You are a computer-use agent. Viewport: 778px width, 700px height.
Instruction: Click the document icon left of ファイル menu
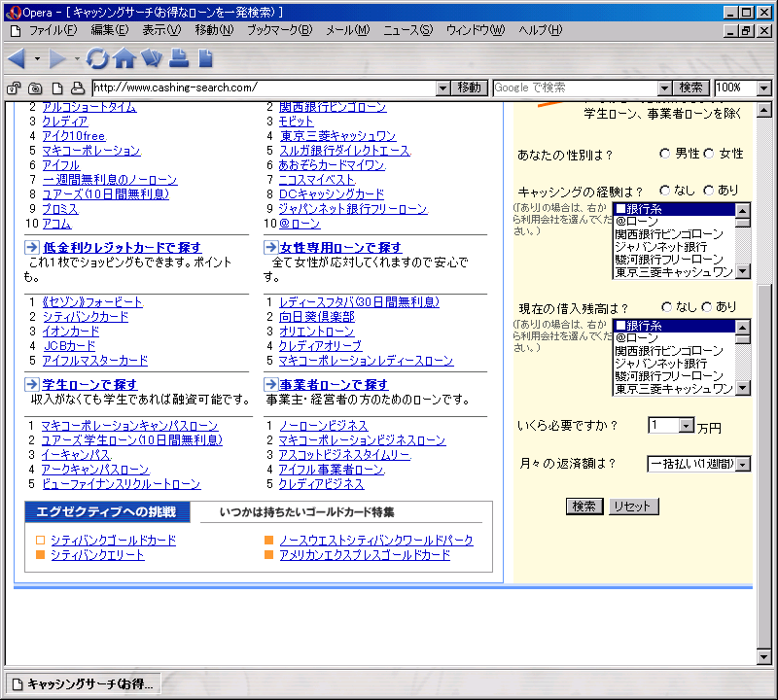16,31
